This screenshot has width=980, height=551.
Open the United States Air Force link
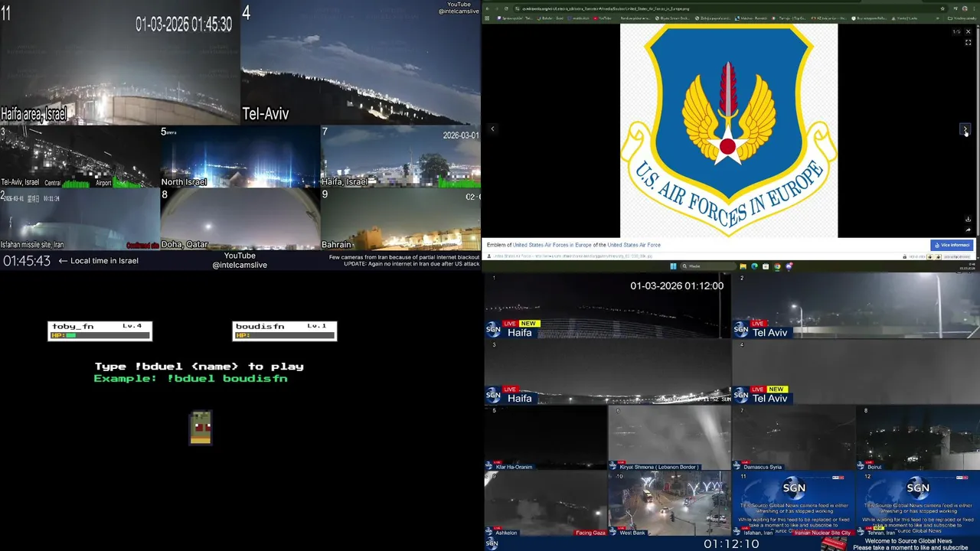click(x=634, y=245)
